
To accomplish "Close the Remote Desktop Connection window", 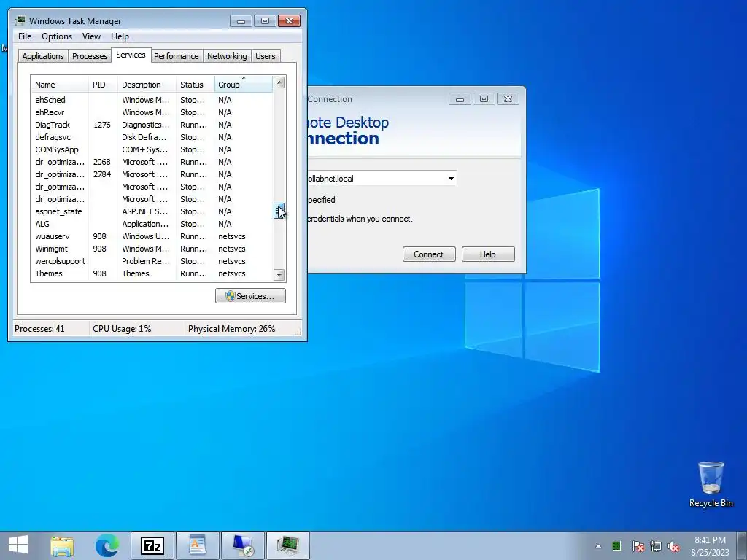I will click(508, 99).
